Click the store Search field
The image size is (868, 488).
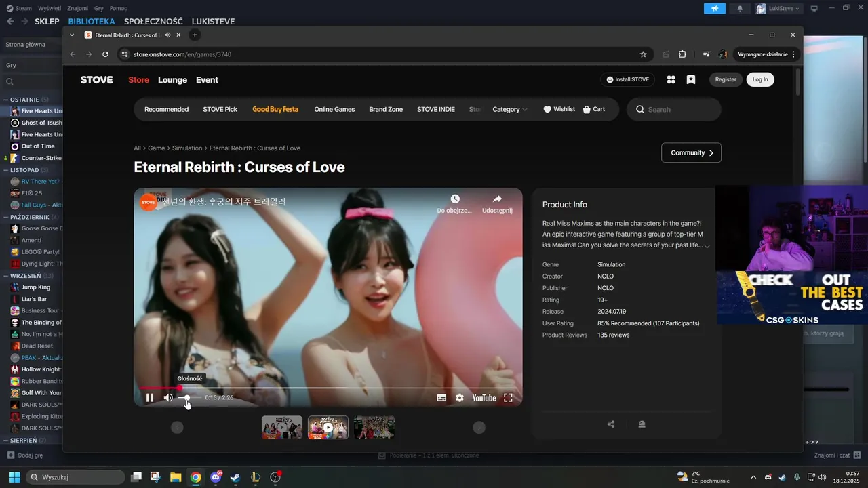click(674, 109)
